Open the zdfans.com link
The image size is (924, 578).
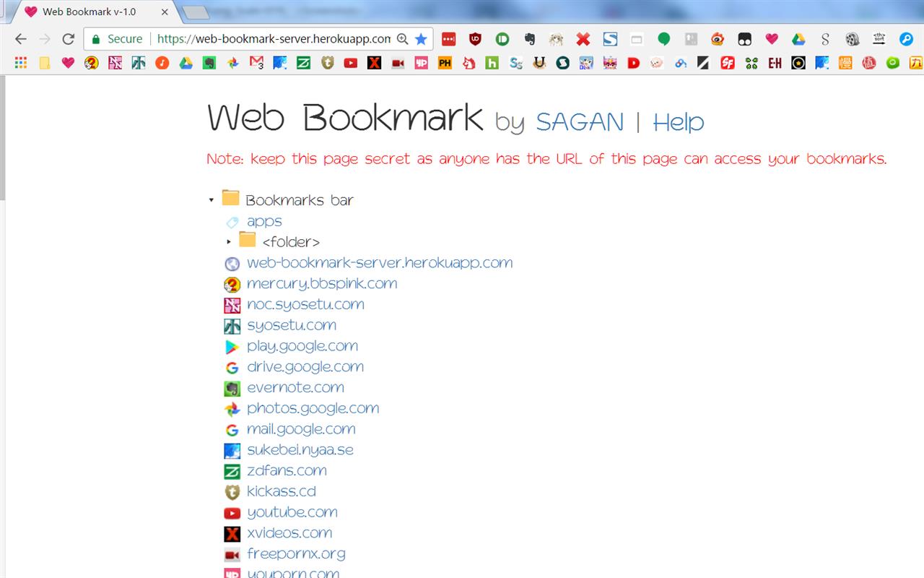point(287,471)
